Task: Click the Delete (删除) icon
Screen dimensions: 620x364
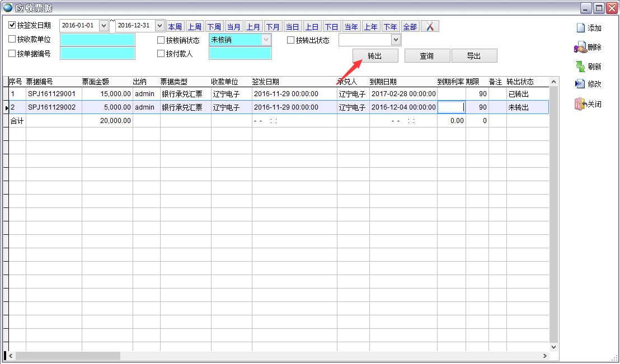Action: [580, 48]
